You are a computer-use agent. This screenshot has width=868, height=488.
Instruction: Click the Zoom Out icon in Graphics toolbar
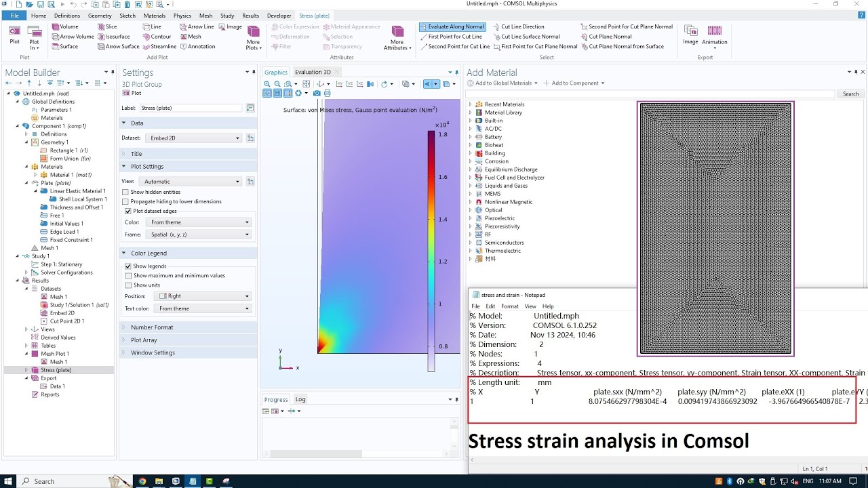[x=277, y=84]
